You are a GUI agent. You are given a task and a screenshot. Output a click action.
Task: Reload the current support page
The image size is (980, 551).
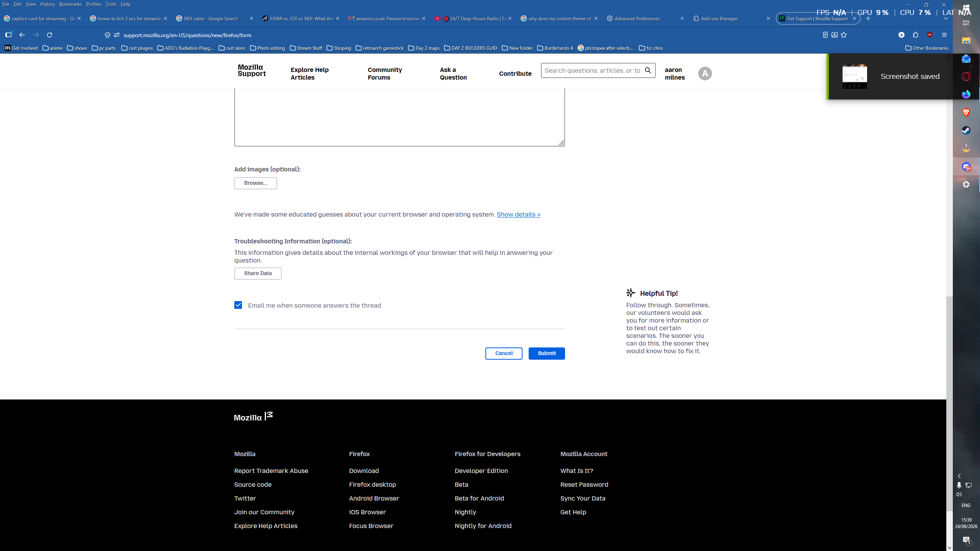(x=49, y=35)
